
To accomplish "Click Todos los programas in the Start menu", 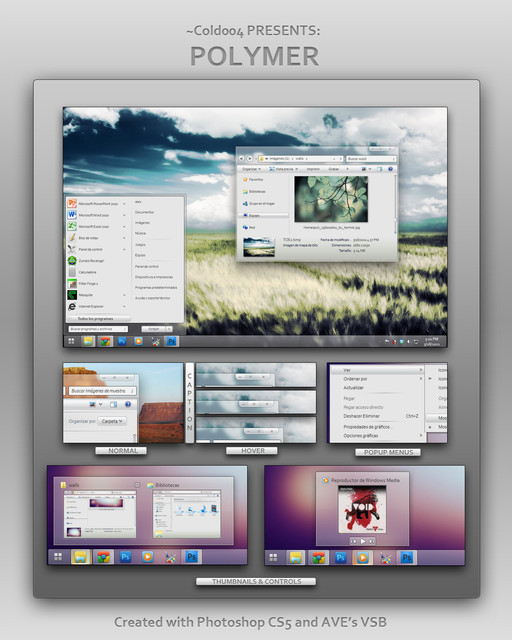I will [98, 318].
